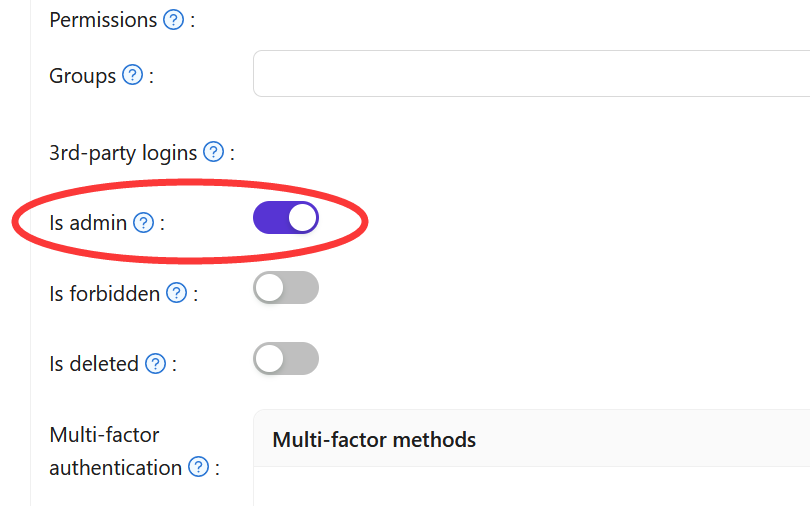This screenshot has height=506, width=810.
Task: Click the Is forbidden help icon
Action: click(x=177, y=293)
